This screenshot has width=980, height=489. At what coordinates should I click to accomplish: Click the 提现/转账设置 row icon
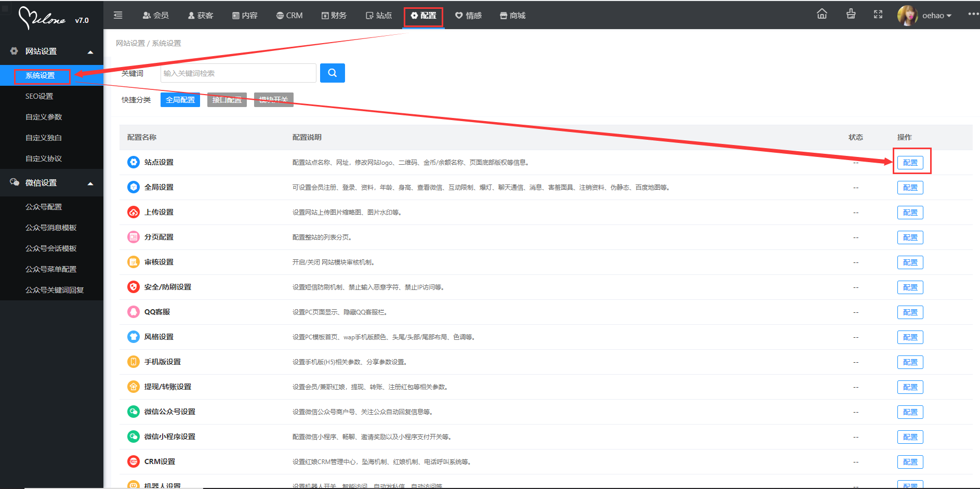pos(134,387)
